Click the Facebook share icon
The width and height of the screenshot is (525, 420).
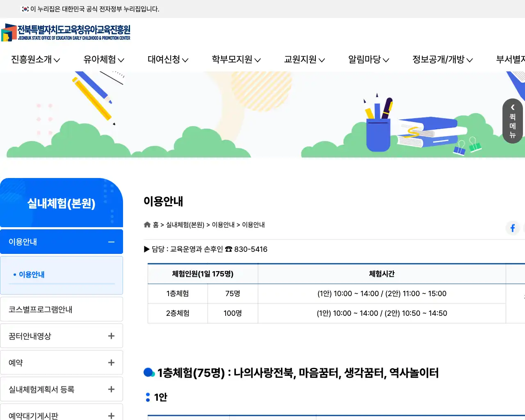point(513,228)
